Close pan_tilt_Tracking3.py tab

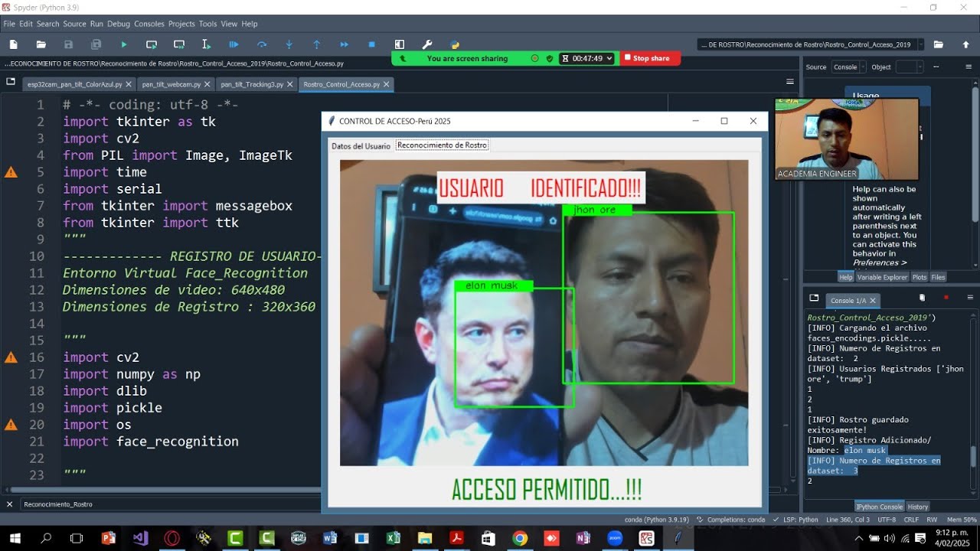[x=291, y=84]
